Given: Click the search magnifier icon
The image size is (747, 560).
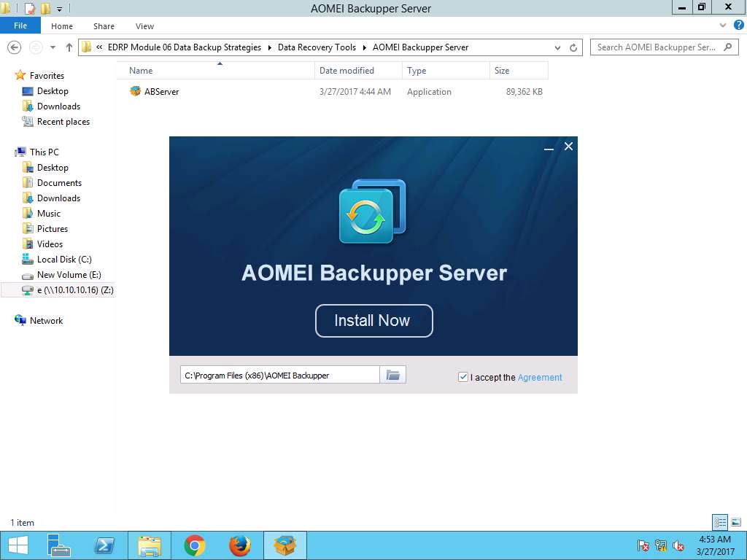Looking at the screenshot, I should click(x=727, y=47).
